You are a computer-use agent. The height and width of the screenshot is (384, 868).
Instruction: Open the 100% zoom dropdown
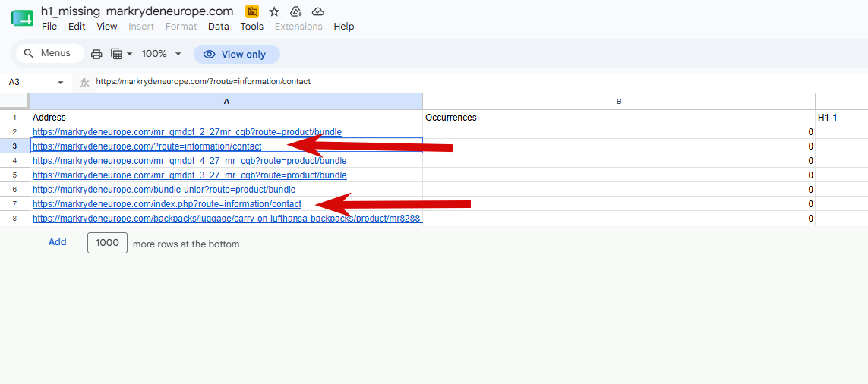(x=162, y=54)
